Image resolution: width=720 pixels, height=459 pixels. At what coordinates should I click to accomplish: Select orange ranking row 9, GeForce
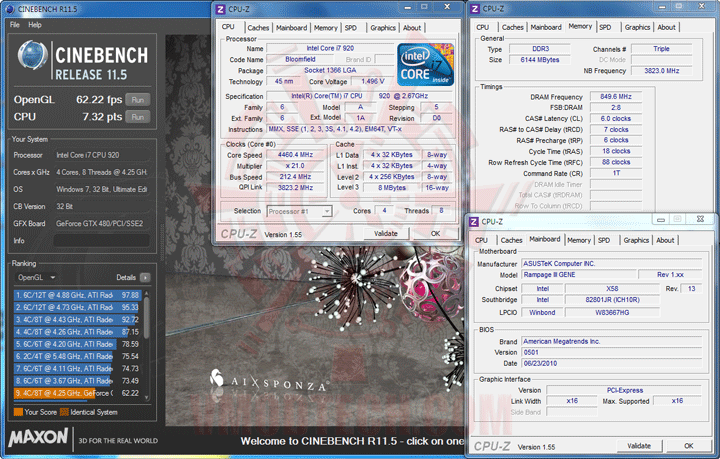77,393
